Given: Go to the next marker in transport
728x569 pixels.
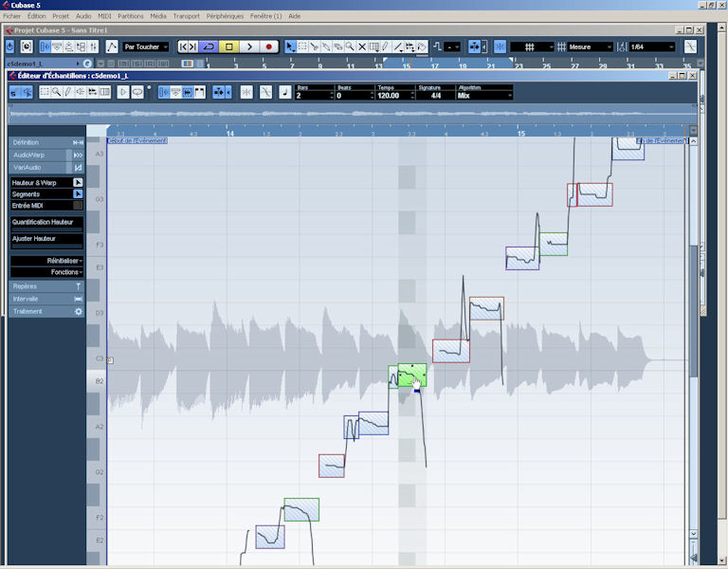Looking at the screenshot, I should coord(193,46).
